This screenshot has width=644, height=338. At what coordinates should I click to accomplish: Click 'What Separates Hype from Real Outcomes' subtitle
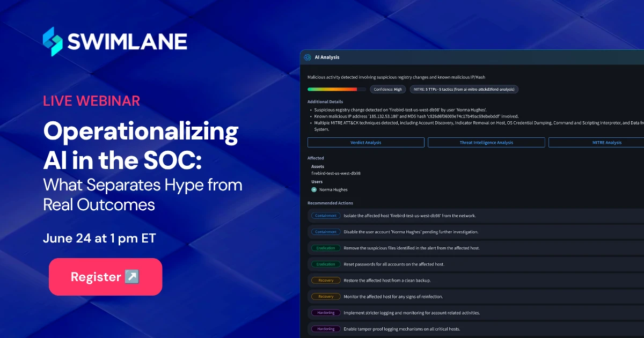tap(143, 195)
